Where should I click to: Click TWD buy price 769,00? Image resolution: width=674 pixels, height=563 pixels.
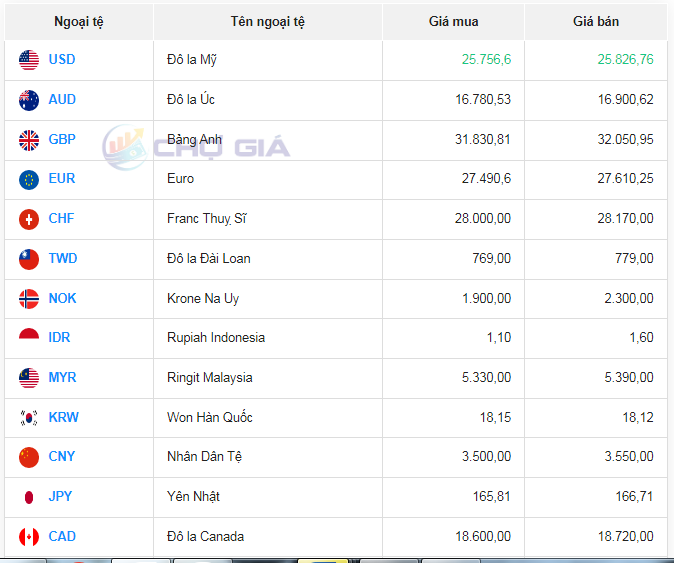[x=492, y=258]
